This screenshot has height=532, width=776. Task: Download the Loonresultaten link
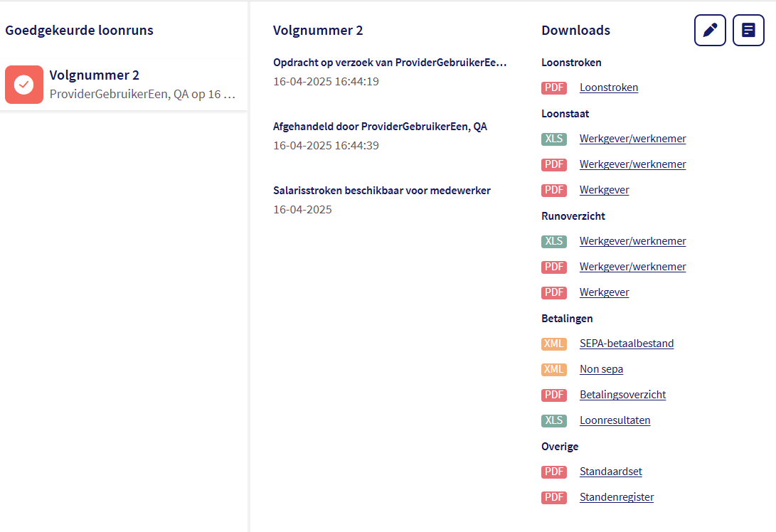pos(615,420)
